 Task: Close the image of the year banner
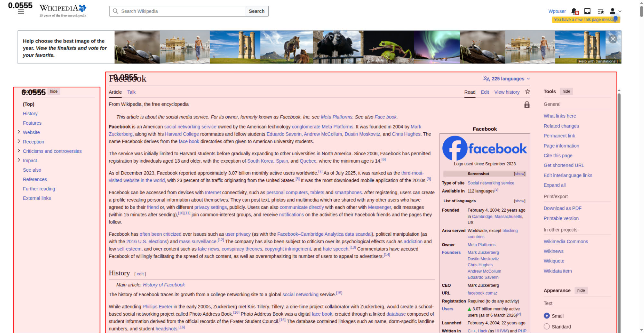[x=612, y=39]
